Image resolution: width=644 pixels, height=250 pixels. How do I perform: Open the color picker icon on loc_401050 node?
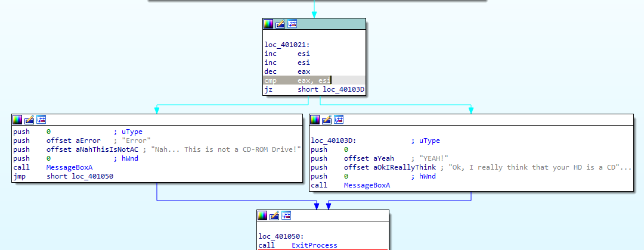coord(262,215)
